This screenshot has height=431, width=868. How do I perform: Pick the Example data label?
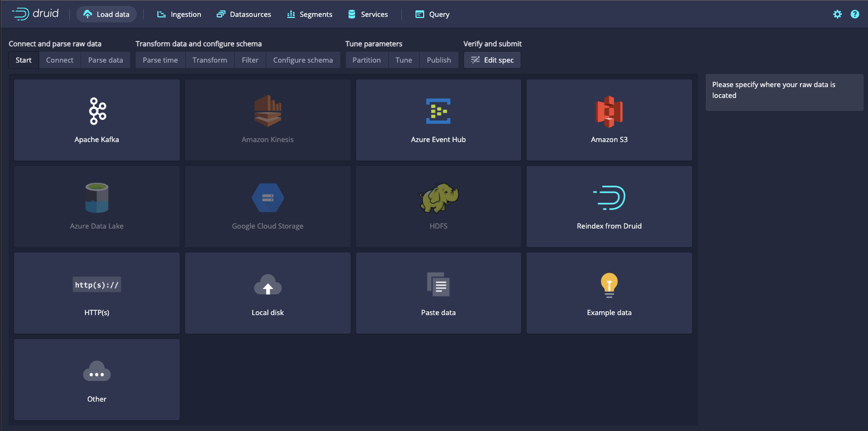click(609, 312)
